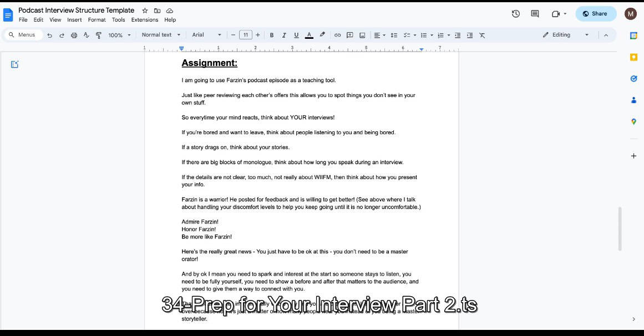The height and width of the screenshot is (336, 644).
Task: Star the Podcast Interview Structure Template document
Action: point(144,10)
